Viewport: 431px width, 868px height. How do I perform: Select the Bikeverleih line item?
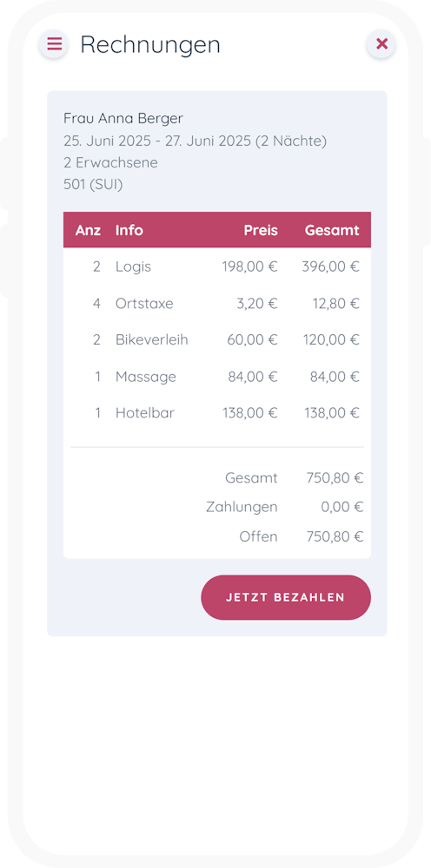point(217,340)
